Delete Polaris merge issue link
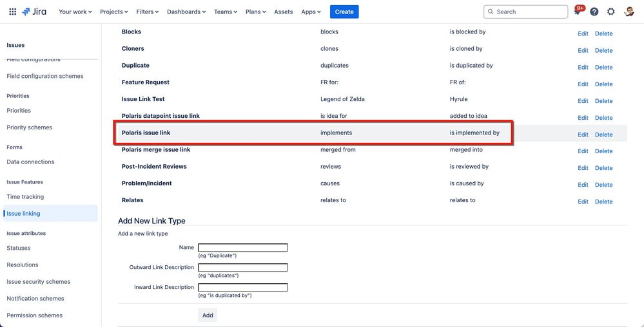 604,151
